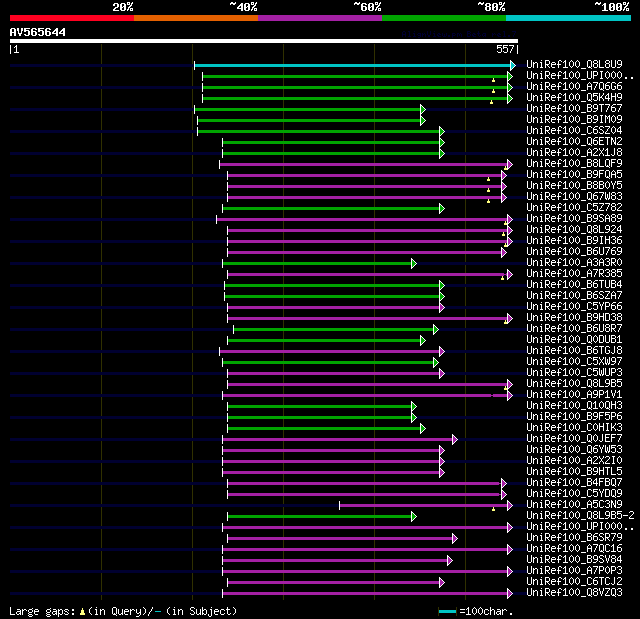Click the UniRef100_B6TUB4 label

[574, 284]
